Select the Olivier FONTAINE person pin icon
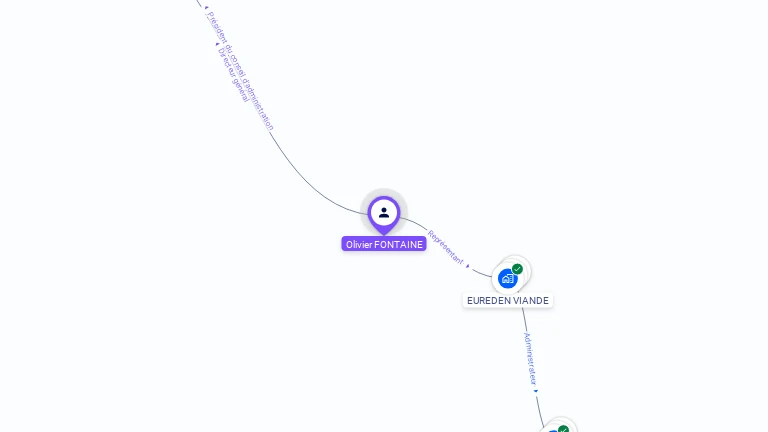The height and width of the screenshot is (432, 768). coord(384,215)
